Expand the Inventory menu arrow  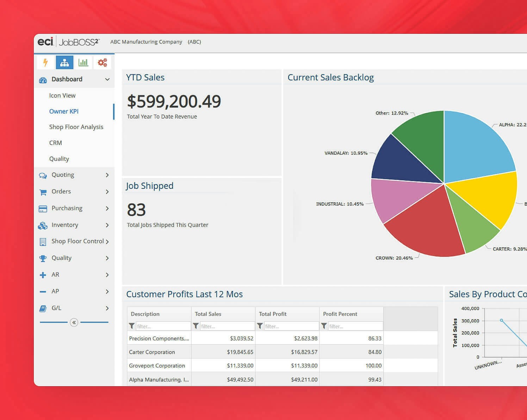click(x=107, y=225)
